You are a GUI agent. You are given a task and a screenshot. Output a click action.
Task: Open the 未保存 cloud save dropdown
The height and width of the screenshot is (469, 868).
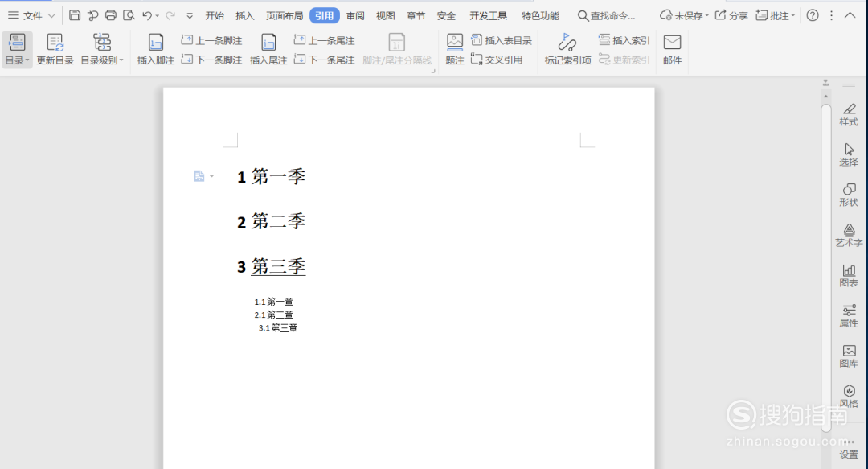(684, 15)
